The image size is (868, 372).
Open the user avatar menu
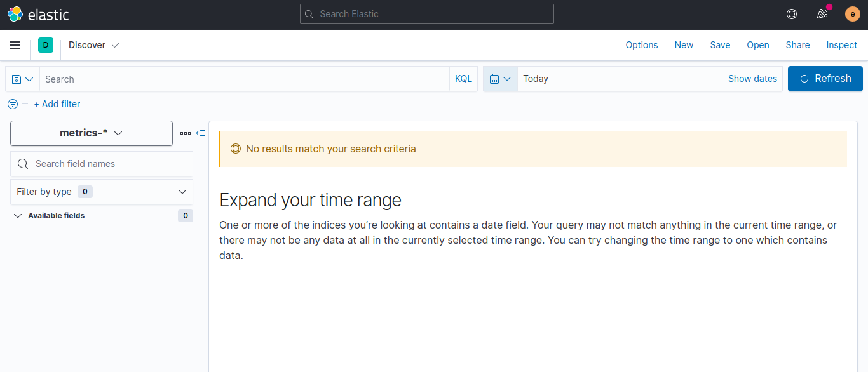point(853,14)
